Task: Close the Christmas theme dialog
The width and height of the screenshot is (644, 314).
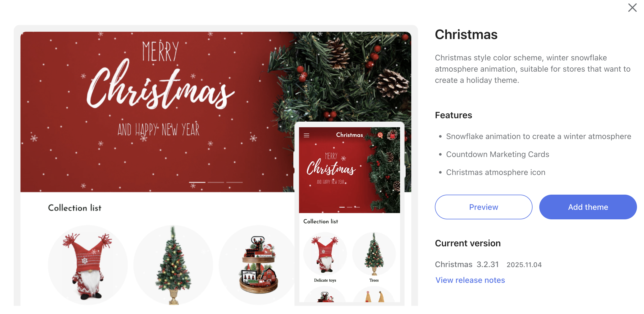Action: (x=632, y=8)
